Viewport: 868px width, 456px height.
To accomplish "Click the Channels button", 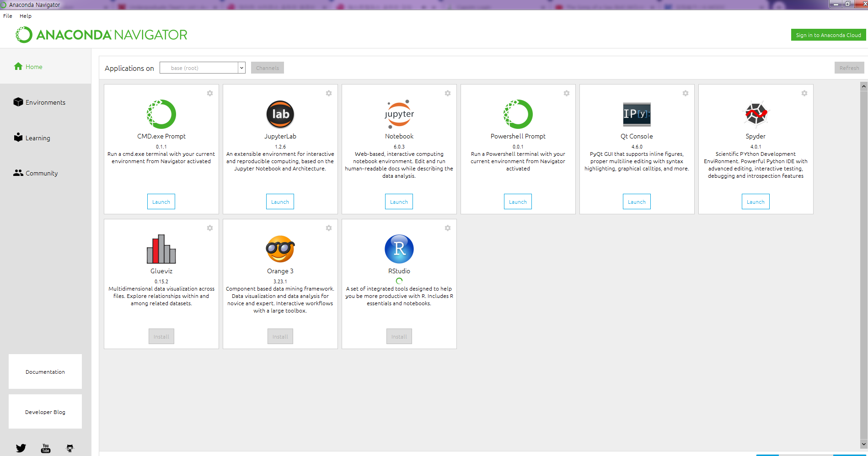I will (x=268, y=68).
